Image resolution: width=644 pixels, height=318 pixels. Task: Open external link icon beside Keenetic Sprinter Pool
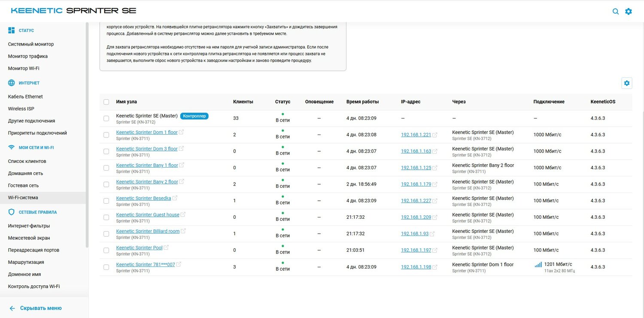(166, 248)
